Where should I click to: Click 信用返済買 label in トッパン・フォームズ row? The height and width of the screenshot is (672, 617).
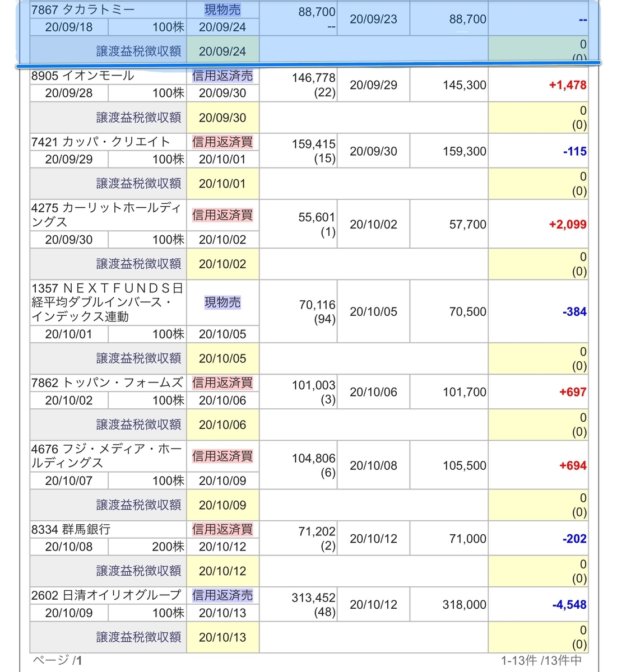[x=222, y=383]
